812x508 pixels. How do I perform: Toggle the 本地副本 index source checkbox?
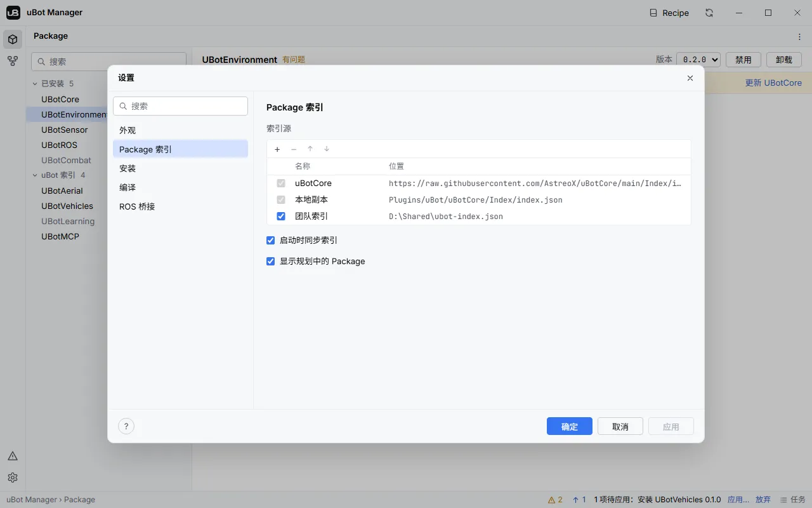point(281,200)
